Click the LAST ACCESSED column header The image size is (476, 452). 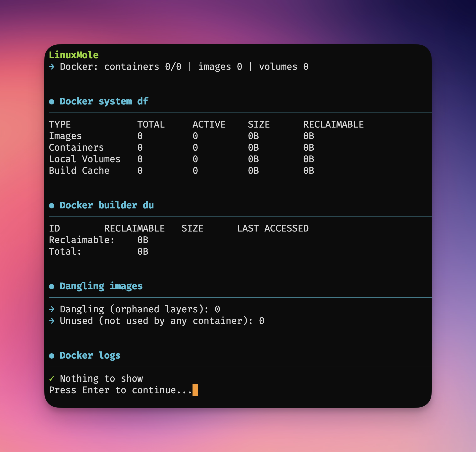click(x=273, y=229)
